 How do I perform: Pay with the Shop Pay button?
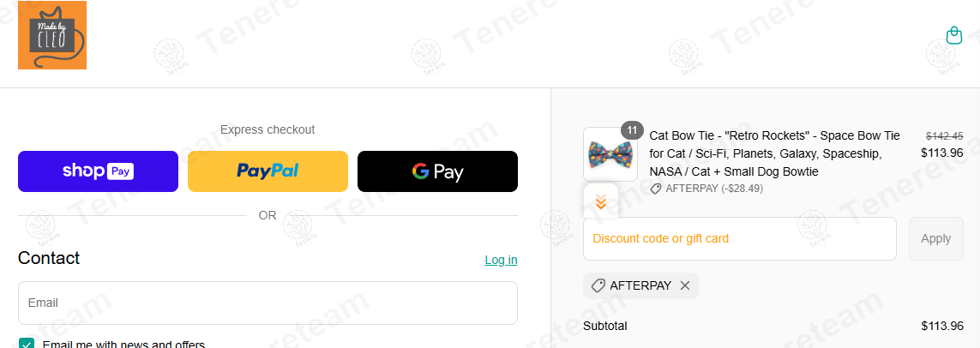(98, 171)
